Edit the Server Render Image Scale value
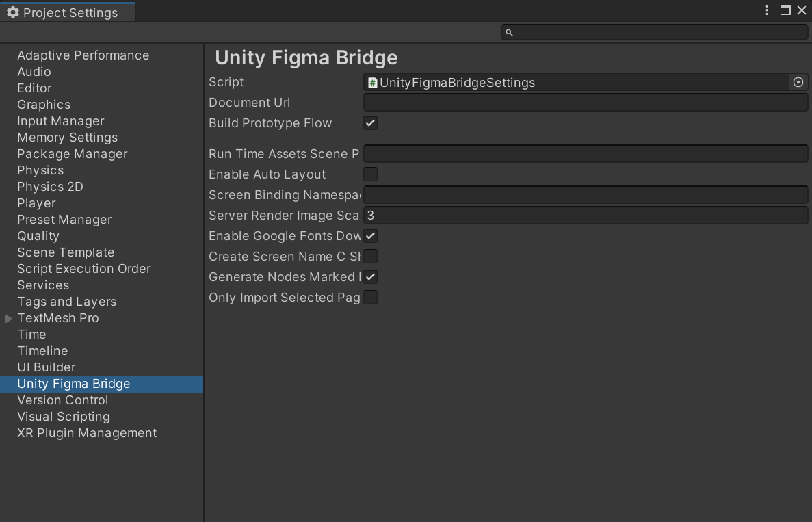Image resolution: width=812 pixels, height=522 pixels. (x=586, y=216)
